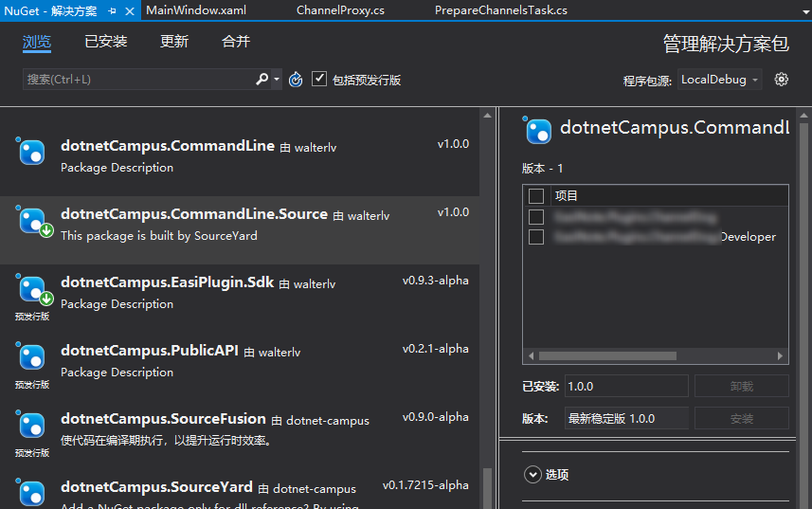
Task: Click v0.1.7215-alpha version of SourceYard
Action: (x=425, y=485)
